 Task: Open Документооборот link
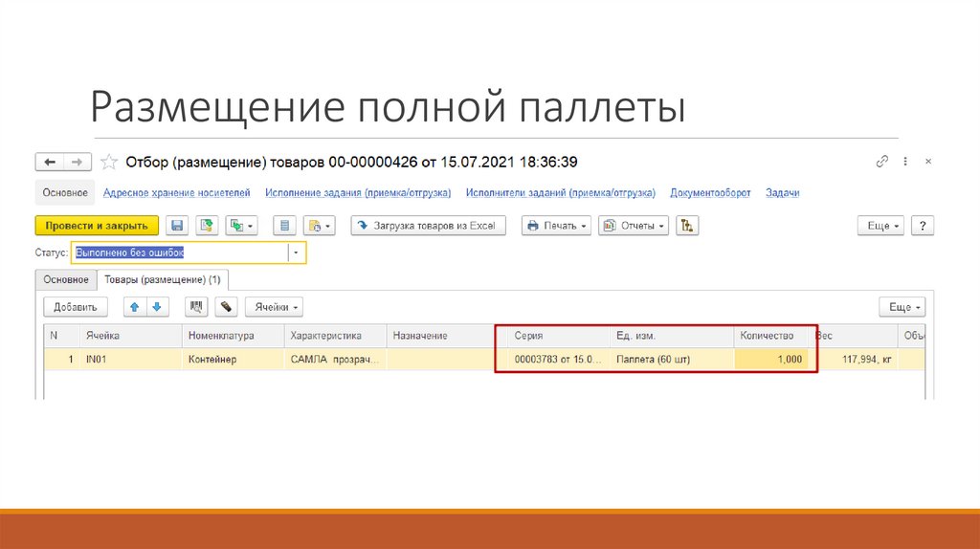710,193
